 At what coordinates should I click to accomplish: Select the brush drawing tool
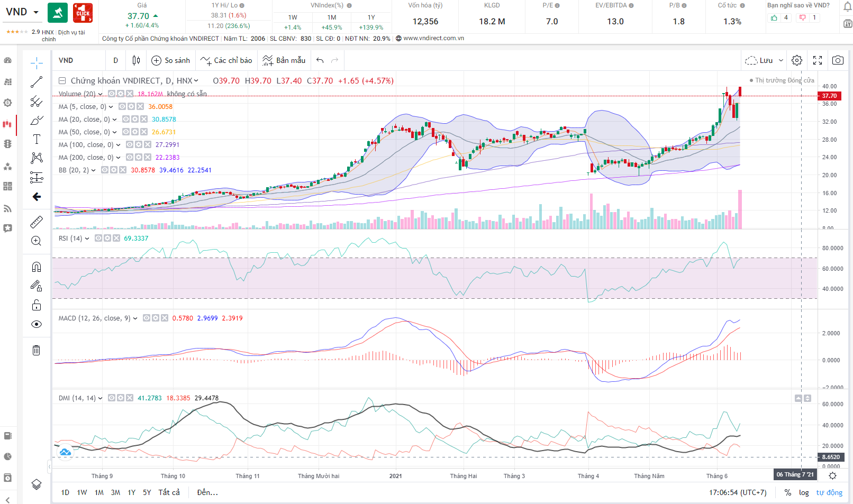37,120
